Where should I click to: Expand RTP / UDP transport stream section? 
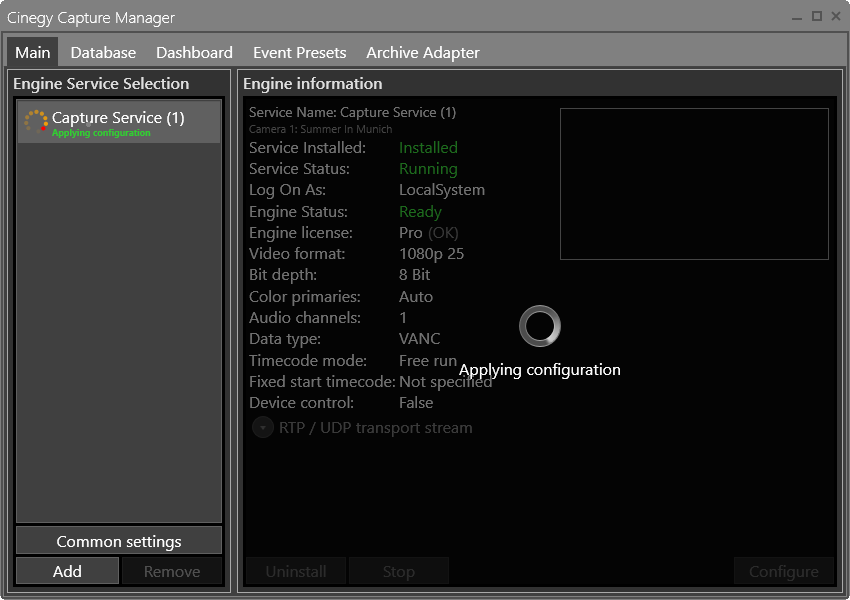(263, 428)
